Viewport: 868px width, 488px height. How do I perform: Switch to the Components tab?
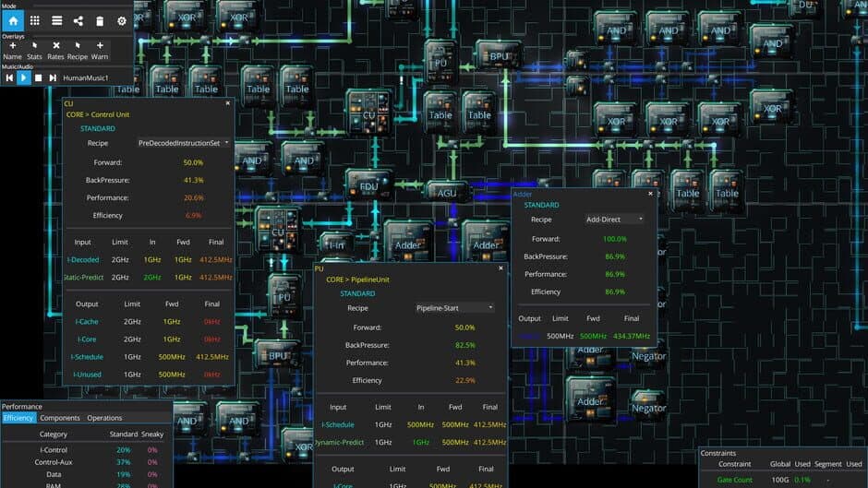tap(59, 418)
